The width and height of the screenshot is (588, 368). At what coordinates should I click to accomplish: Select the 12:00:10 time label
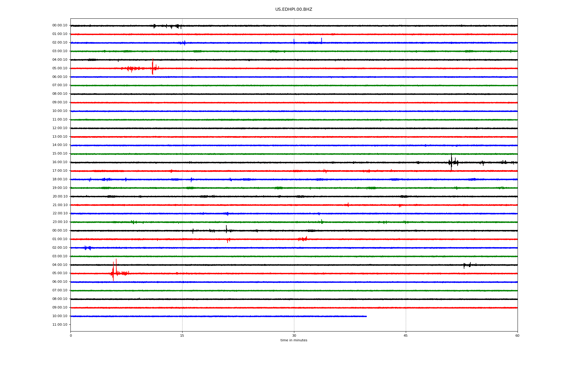tap(60, 128)
